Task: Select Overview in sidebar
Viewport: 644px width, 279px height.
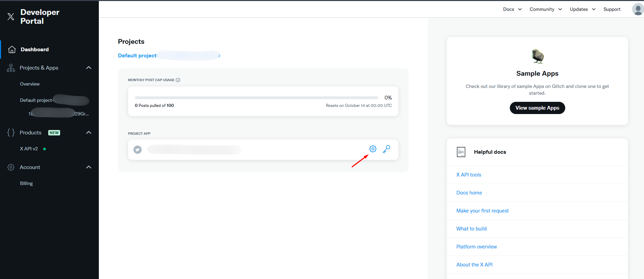Action: 30,84
